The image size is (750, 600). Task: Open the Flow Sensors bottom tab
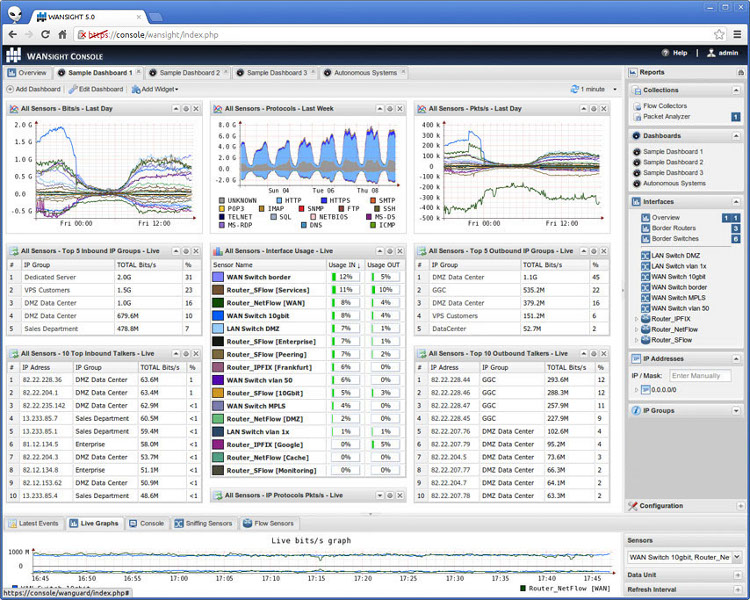point(268,523)
